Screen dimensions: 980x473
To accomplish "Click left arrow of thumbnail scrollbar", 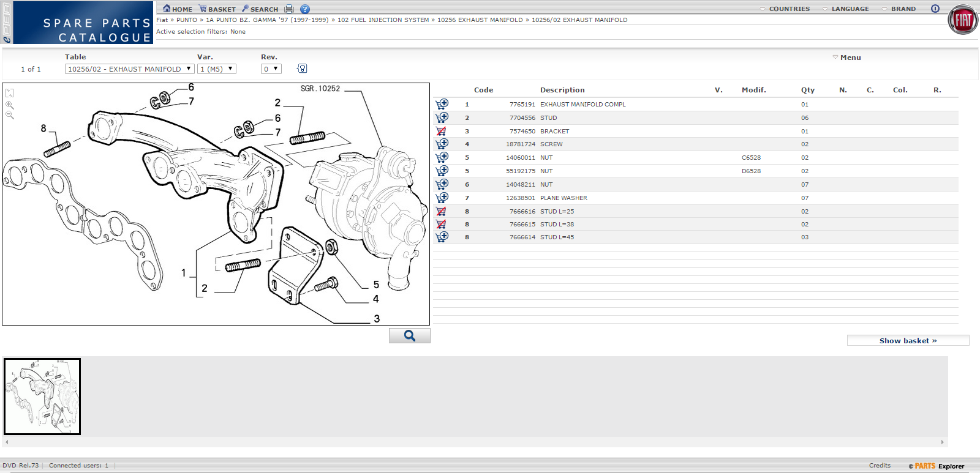I will click(x=7, y=442).
